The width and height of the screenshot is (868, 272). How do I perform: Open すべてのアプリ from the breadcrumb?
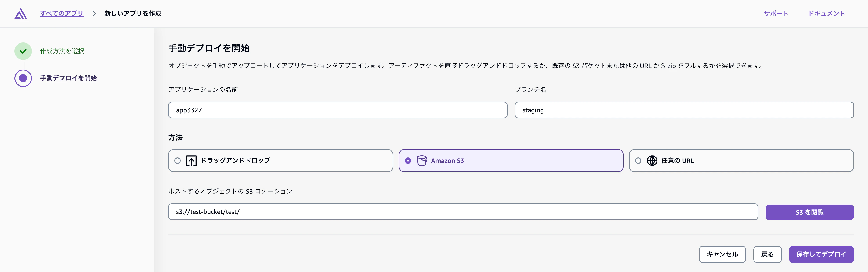(62, 14)
